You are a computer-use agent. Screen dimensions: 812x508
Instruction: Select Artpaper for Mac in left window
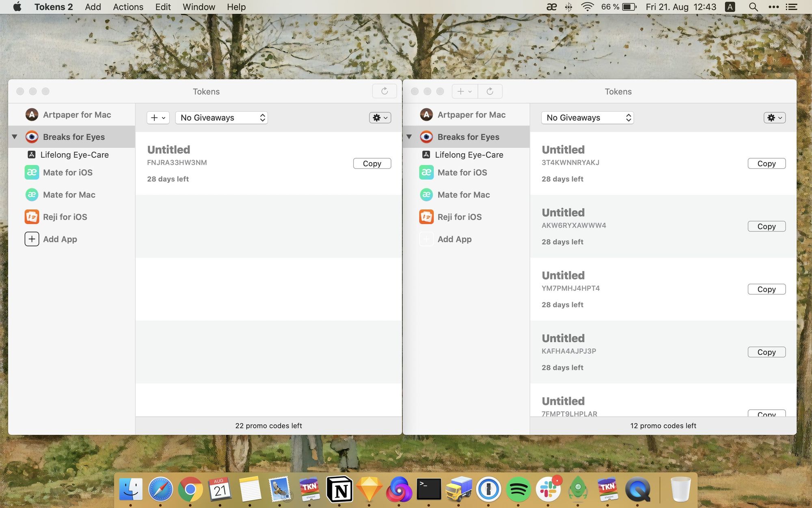click(x=71, y=115)
